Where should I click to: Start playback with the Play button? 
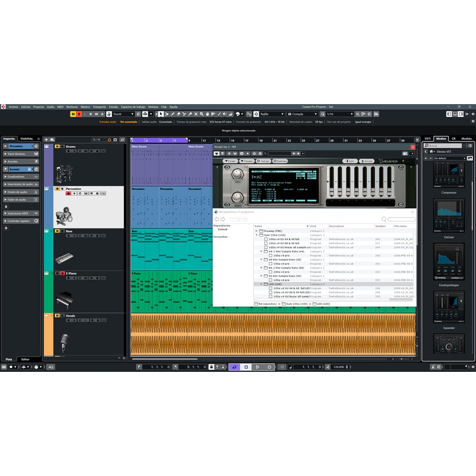pyautogui.click(x=258, y=367)
